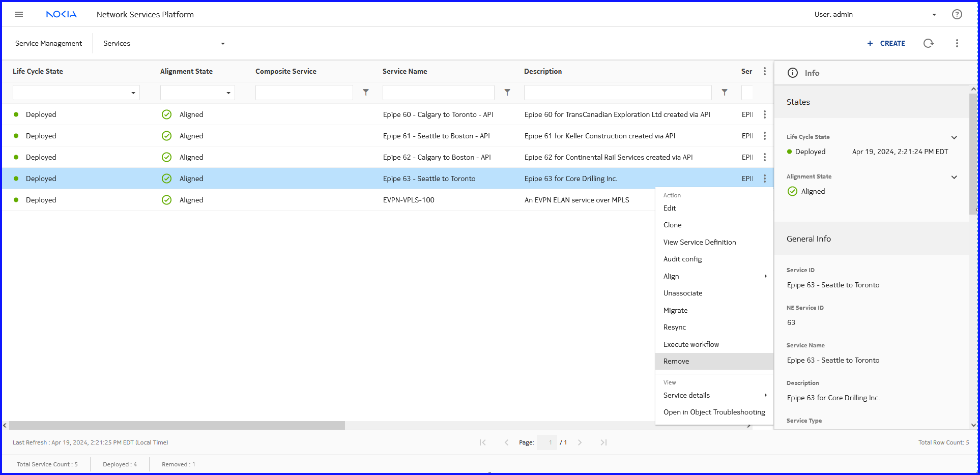This screenshot has width=980, height=475.
Task: Go to the next page arrow
Action: click(580, 442)
